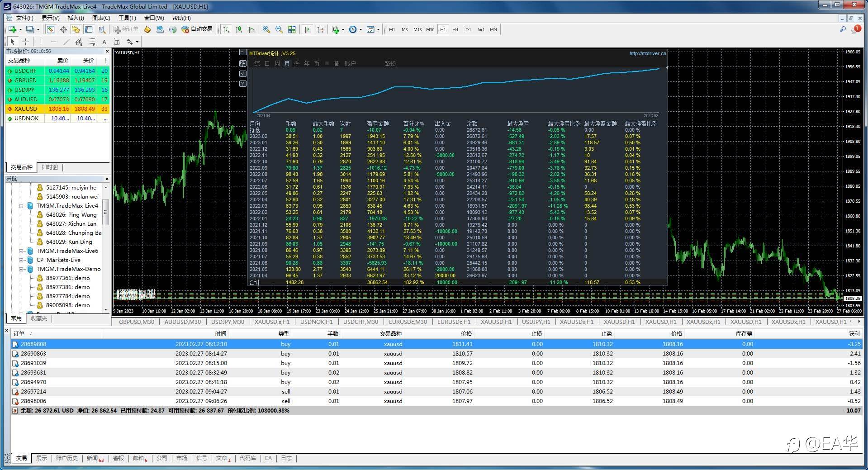
Task: Click the 新订单 new order button
Action: [x=126, y=29]
